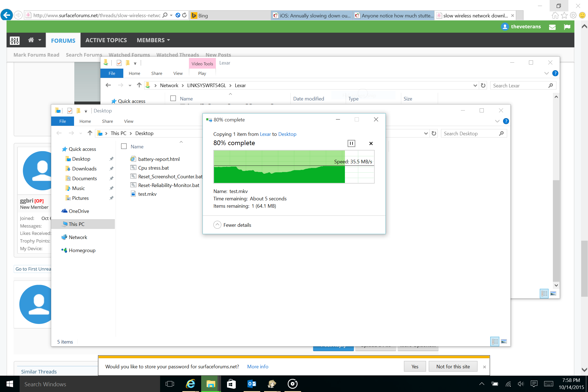588x392 pixels.
Task: Click Properties checkmark icon in Desktop title bar
Action: click(70, 111)
